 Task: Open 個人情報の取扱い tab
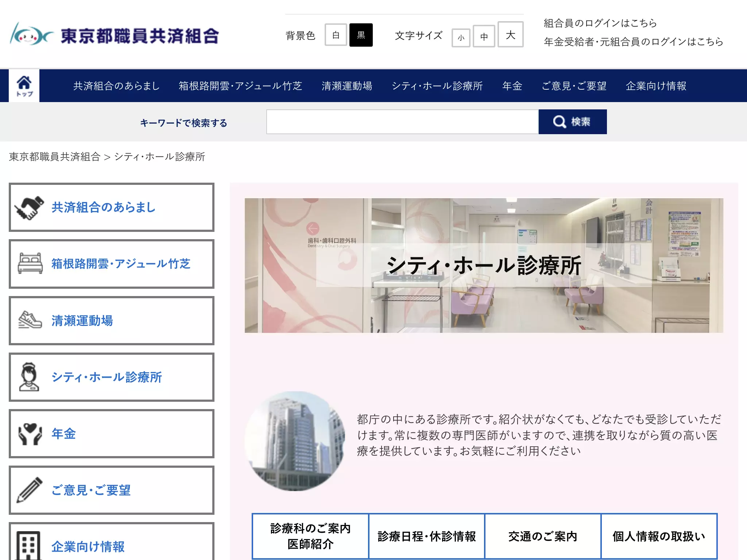click(x=659, y=536)
